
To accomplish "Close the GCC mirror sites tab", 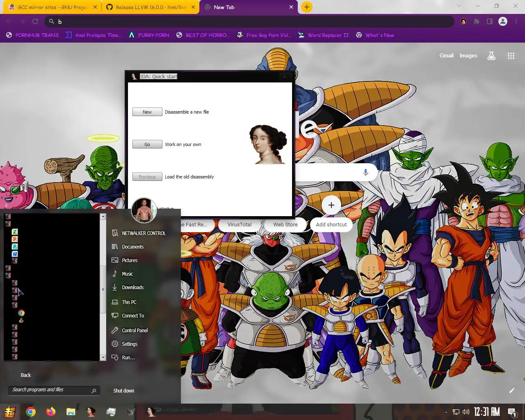I will [x=95, y=7].
